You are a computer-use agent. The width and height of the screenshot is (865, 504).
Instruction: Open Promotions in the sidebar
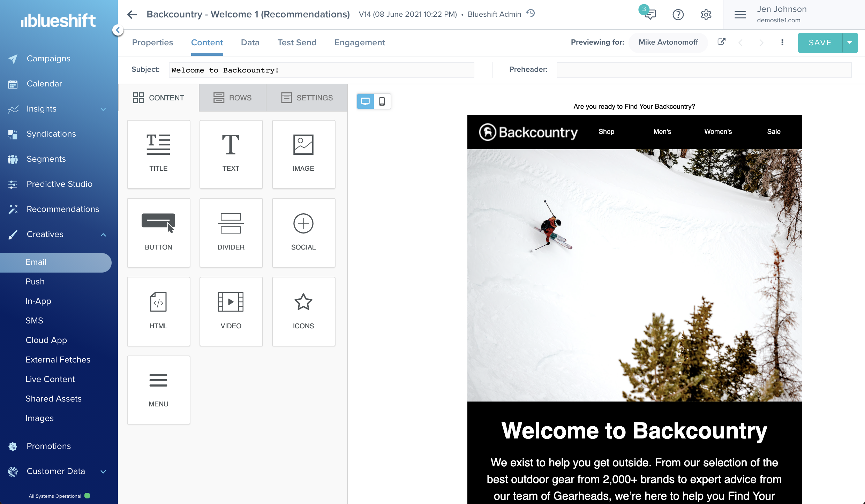48,446
